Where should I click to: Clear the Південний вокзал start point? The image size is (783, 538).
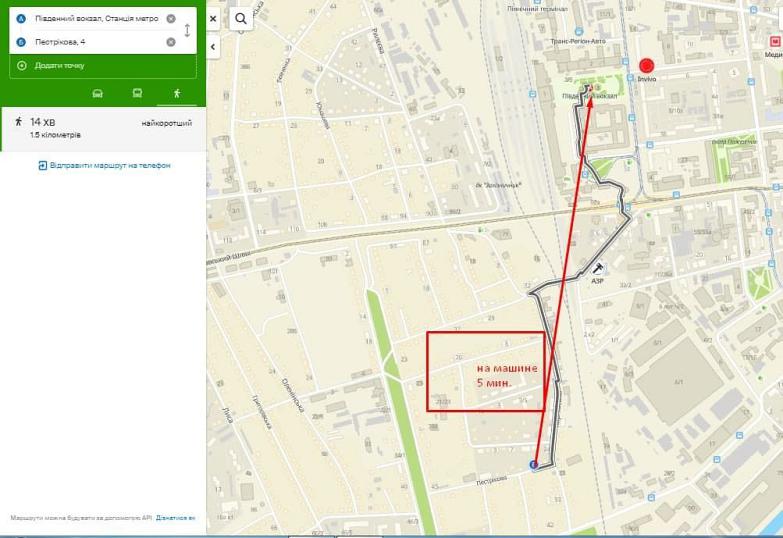click(x=171, y=18)
